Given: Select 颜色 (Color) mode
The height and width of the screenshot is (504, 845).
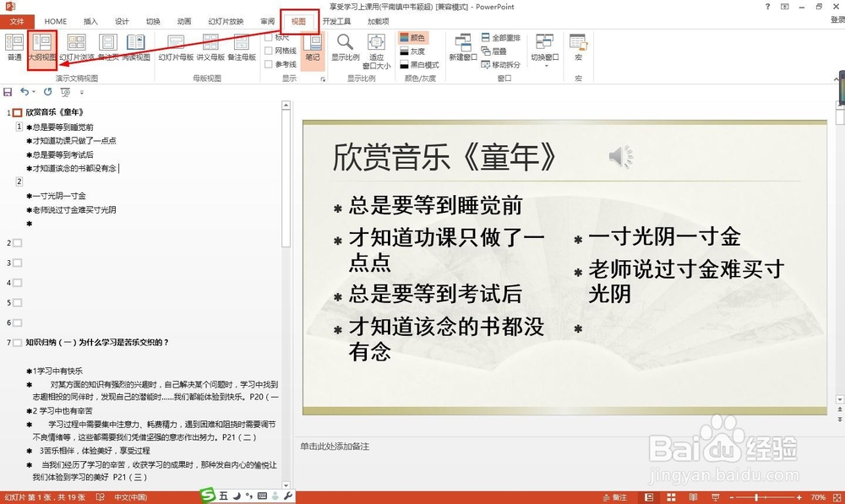Looking at the screenshot, I should point(413,38).
